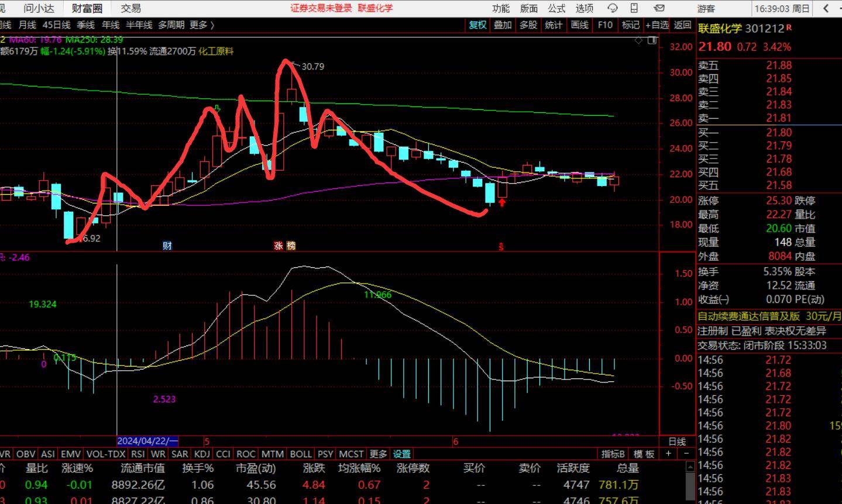842x504 pixels.
Task: Open the 公式 menu
Action: pyautogui.click(x=556, y=8)
